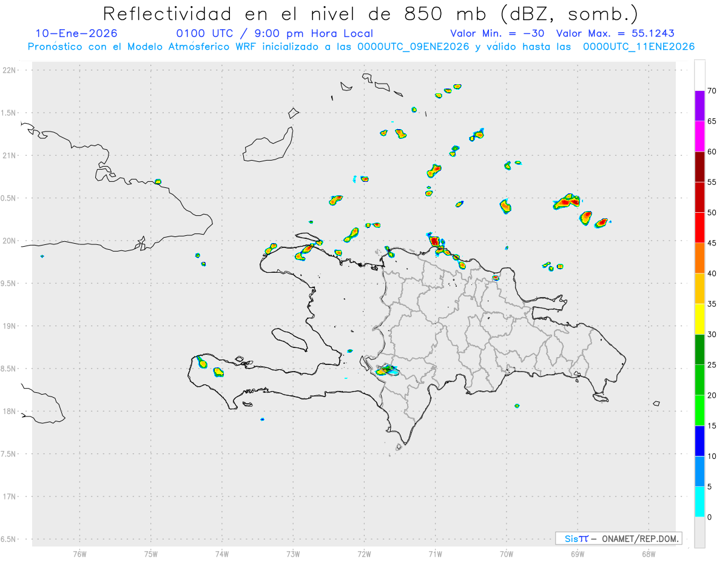Screen dimensions: 728x562
Task: Select the medium green 20–25 dBZ segment
Action: click(x=699, y=380)
